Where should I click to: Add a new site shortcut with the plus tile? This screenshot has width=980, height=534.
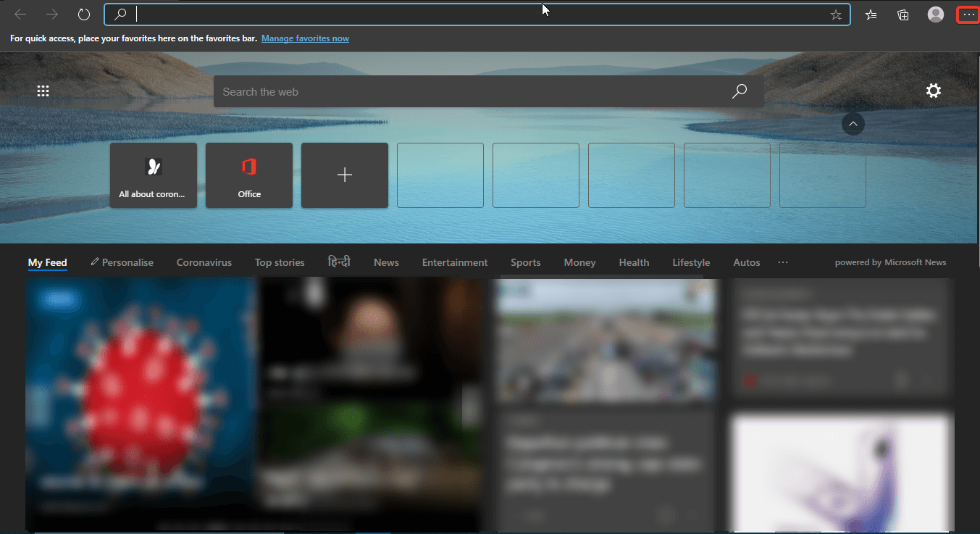[x=344, y=175]
